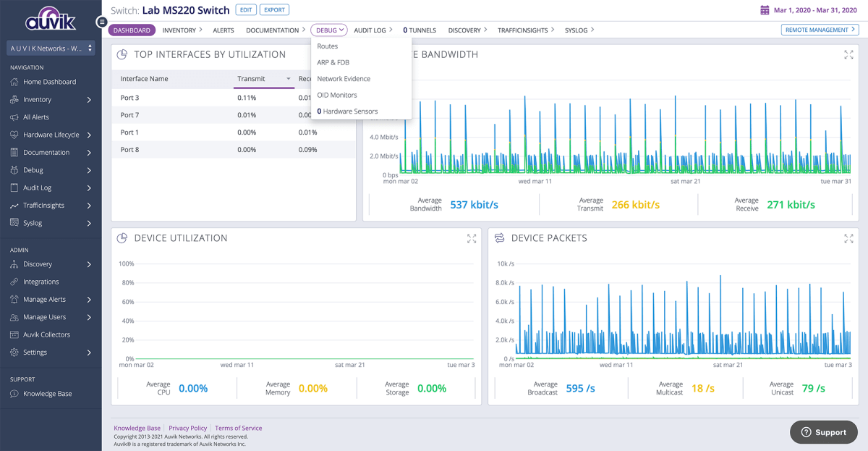Click the Device Packets panel icon
The image size is (868, 451).
(x=499, y=238)
